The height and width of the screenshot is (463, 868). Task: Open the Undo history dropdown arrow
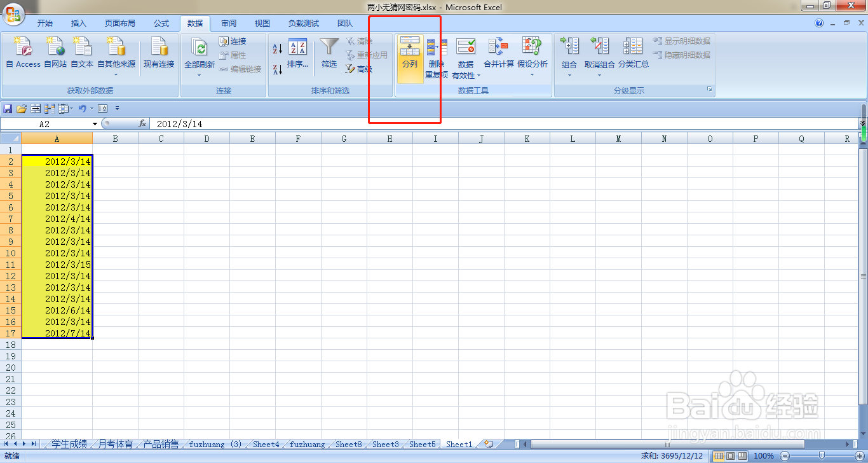pos(92,109)
